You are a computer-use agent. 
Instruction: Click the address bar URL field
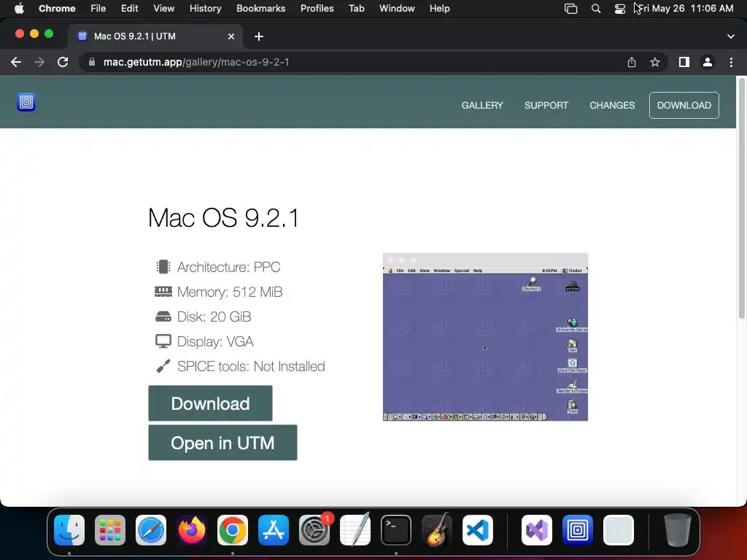click(352, 63)
